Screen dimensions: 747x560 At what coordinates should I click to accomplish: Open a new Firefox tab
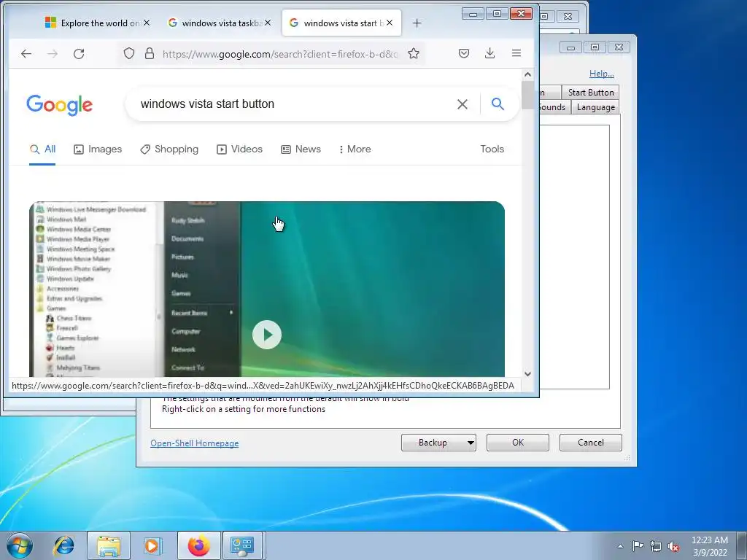[x=417, y=23]
